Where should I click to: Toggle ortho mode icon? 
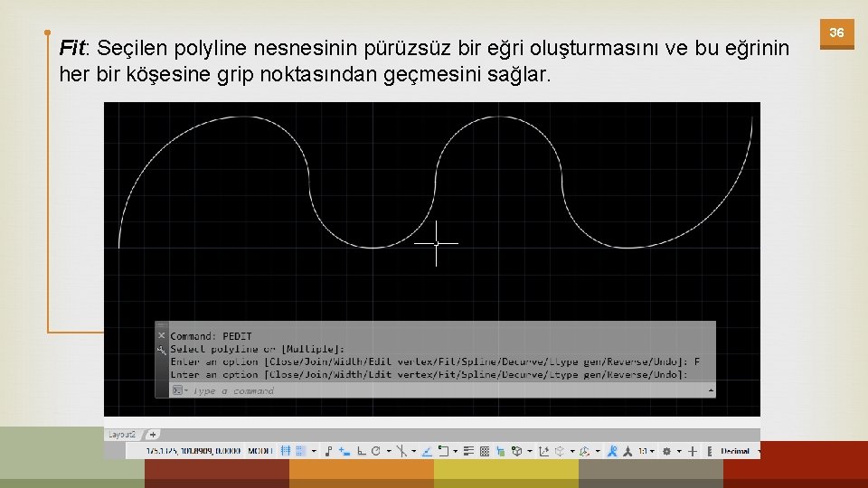[362, 452]
